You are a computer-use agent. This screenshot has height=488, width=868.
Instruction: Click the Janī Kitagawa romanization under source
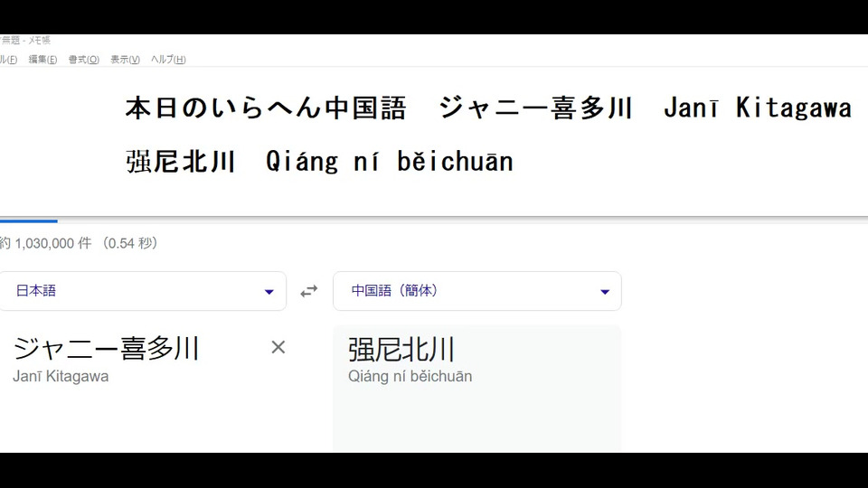61,376
